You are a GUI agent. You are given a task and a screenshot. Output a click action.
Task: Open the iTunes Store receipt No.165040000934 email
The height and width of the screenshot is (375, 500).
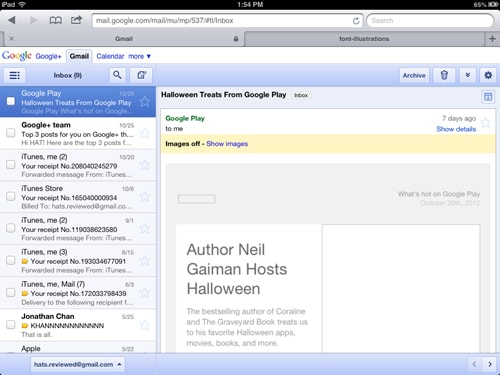(78, 197)
